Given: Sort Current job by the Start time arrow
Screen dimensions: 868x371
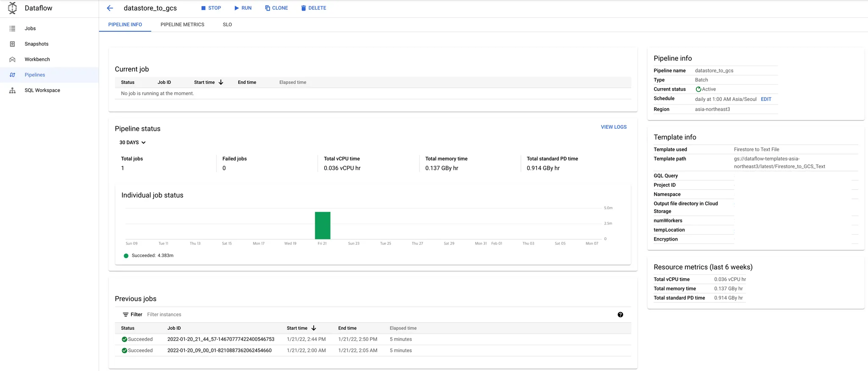Looking at the screenshot, I should pyautogui.click(x=221, y=82).
